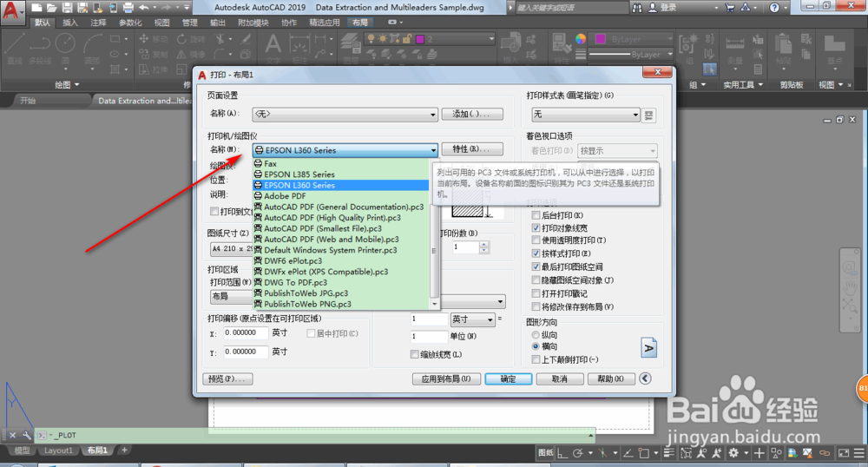
Task: Open the 视图 ribbon tab
Action: [x=162, y=23]
